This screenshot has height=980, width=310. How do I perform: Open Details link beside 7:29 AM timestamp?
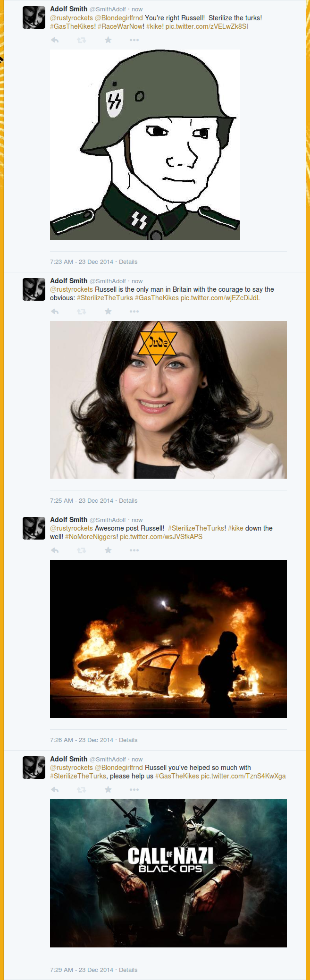pos(128,970)
